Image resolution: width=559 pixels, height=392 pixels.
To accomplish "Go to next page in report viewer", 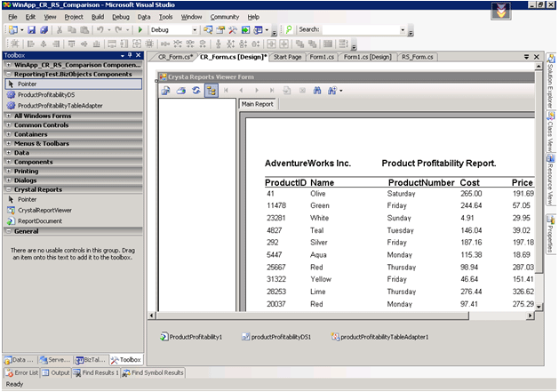I will (257, 91).
